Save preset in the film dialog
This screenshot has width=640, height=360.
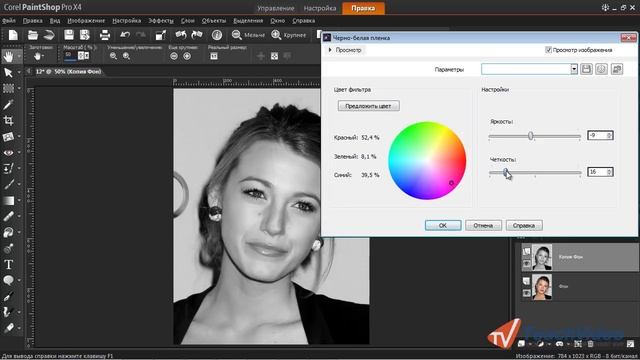[586, 69]
